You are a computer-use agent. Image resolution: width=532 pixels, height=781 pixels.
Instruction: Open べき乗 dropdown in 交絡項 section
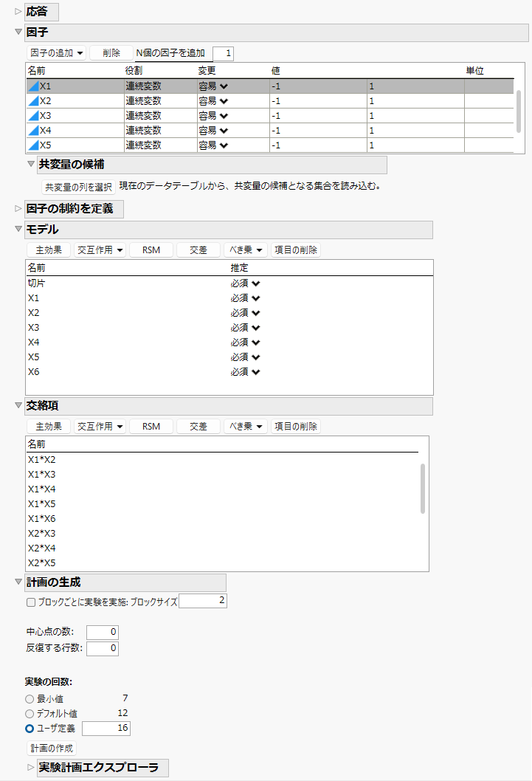click(x=246, y=427)
